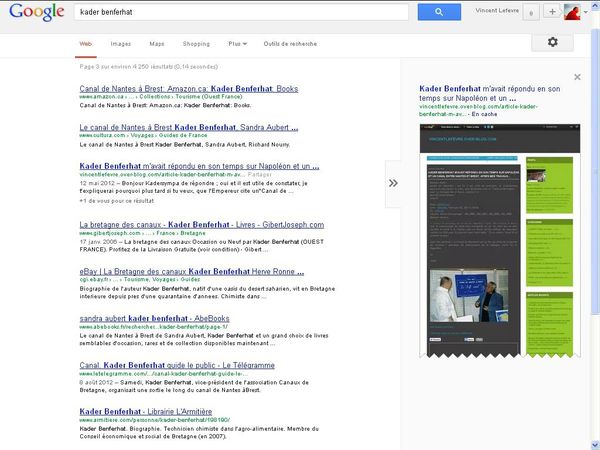Click Partager under the over-blog result

point(259,174)
